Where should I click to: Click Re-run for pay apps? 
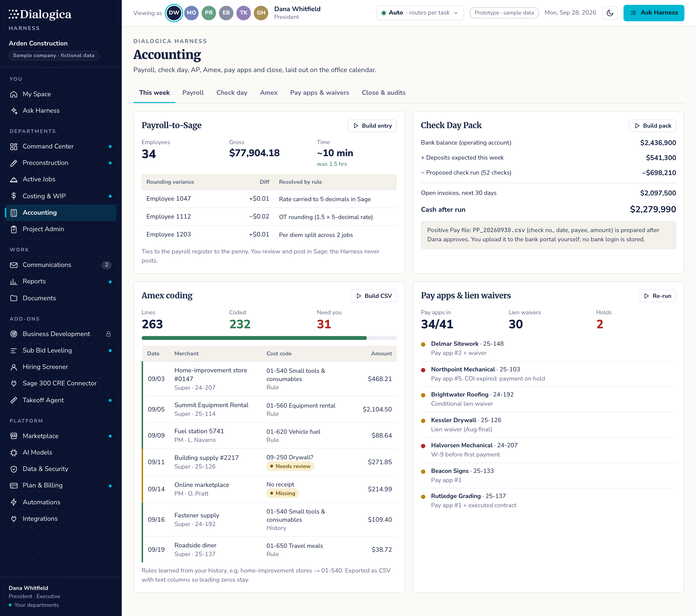(657, 296)
